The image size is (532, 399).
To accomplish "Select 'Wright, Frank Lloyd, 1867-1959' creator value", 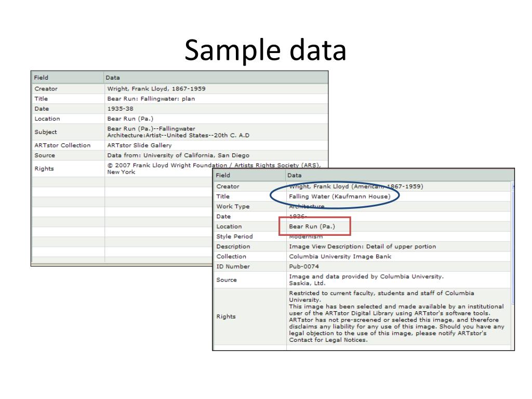I will [156, 88].
